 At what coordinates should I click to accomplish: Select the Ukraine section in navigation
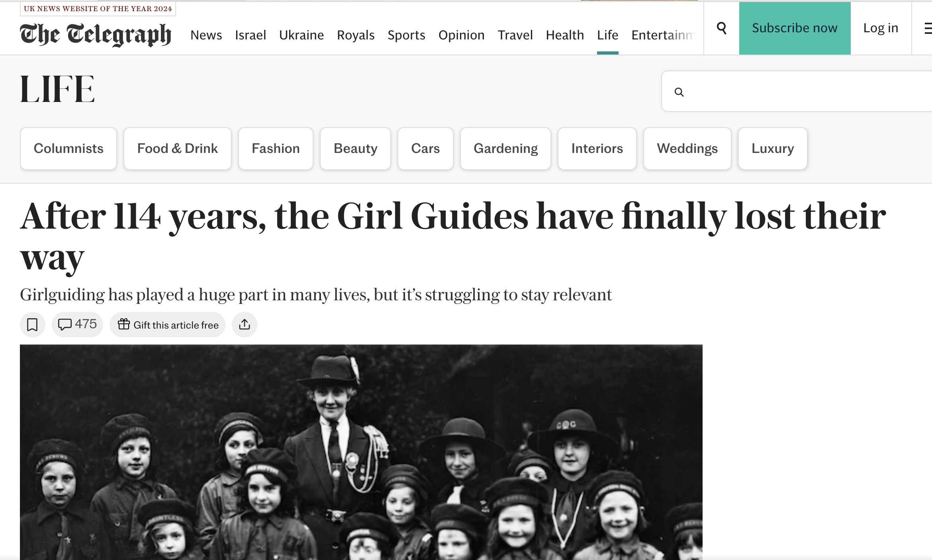pyautogui.click(x=301, y=35)
